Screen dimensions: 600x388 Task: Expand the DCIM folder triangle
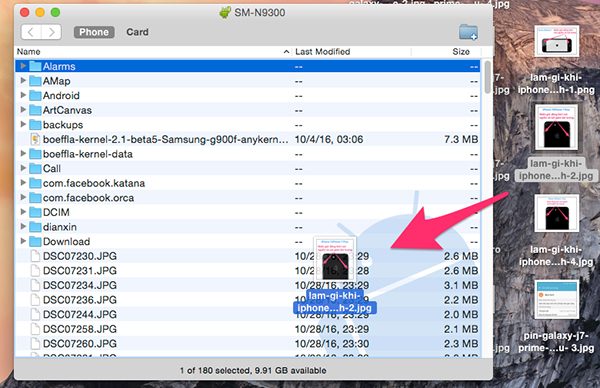[x=23, y=212]
